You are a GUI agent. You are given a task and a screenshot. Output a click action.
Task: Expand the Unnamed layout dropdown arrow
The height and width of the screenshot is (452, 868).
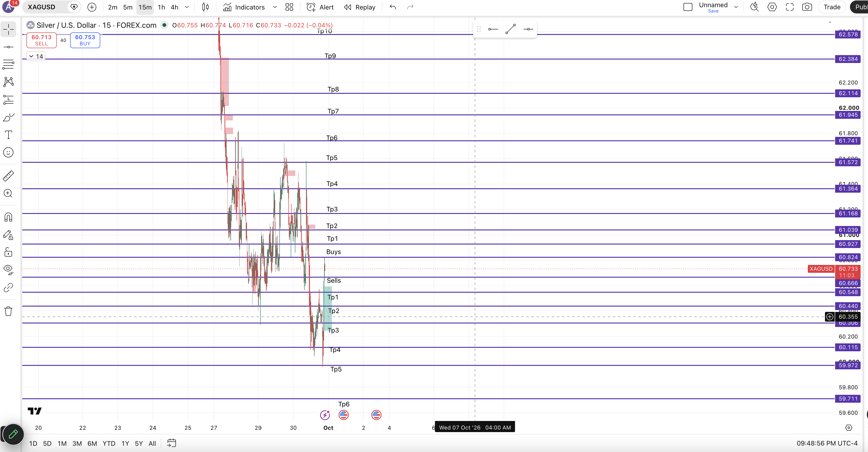point(736,7)
